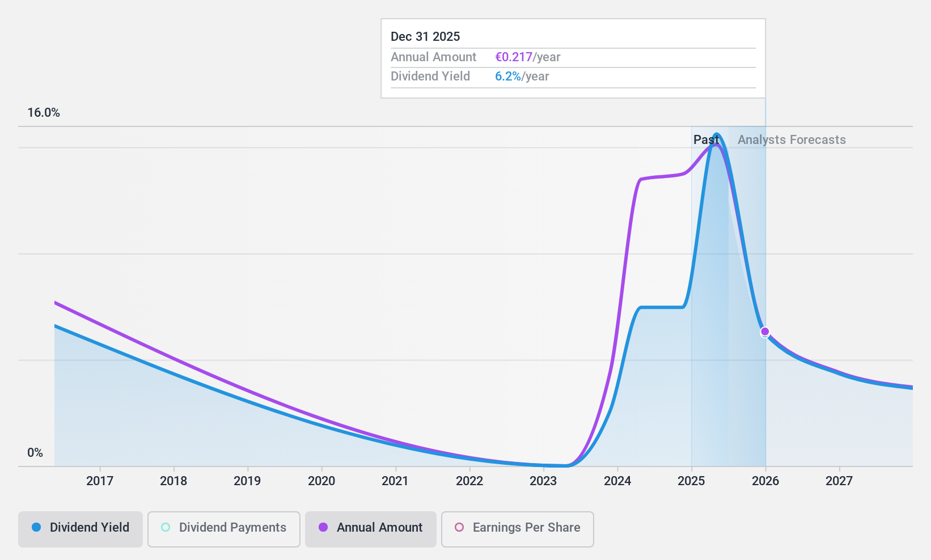
Task: Toggle the Annual Amount series
Action: click(x=371, y=529)
